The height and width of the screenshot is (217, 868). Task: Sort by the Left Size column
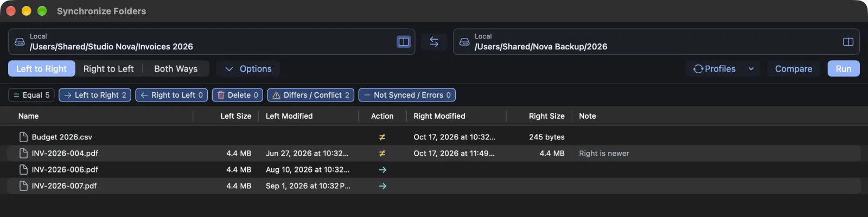[235, 116]
